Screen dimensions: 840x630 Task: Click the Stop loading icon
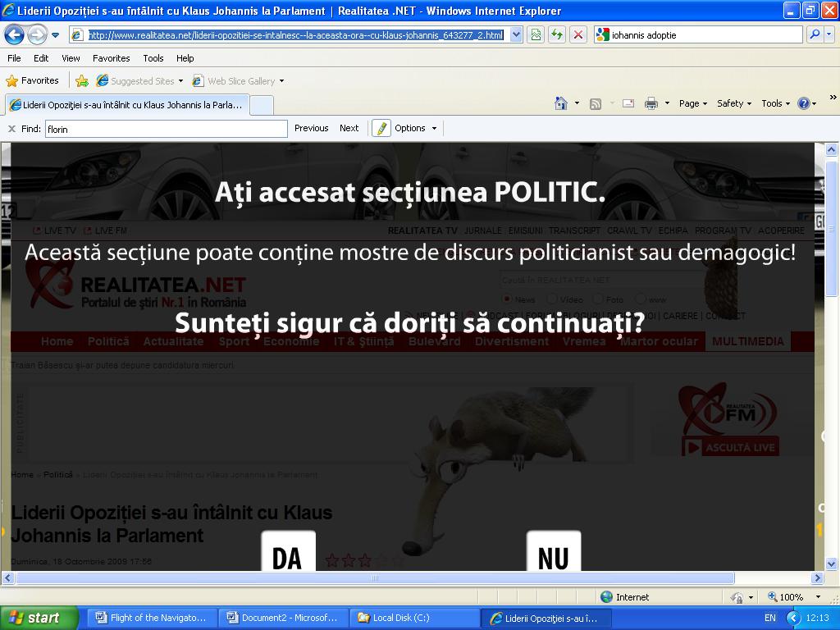pos(578,34)
